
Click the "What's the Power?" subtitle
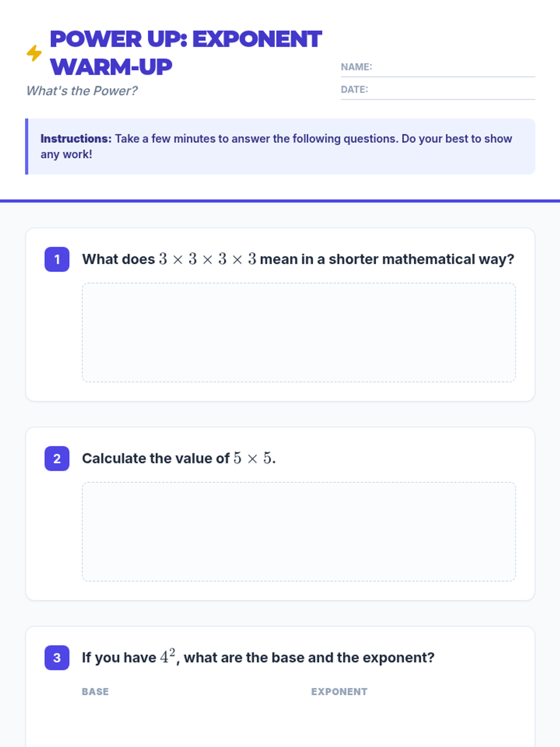point(82,91)
